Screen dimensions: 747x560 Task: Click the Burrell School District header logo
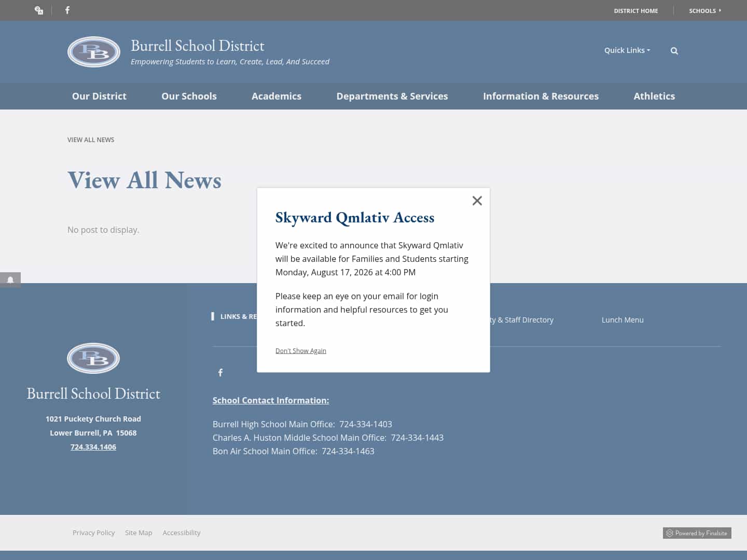point(94,52)
